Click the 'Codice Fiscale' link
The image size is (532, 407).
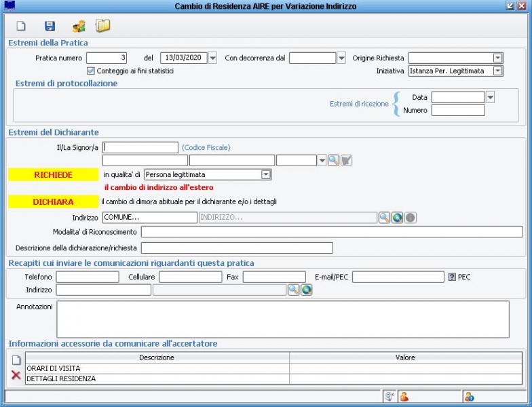point(206,147)
